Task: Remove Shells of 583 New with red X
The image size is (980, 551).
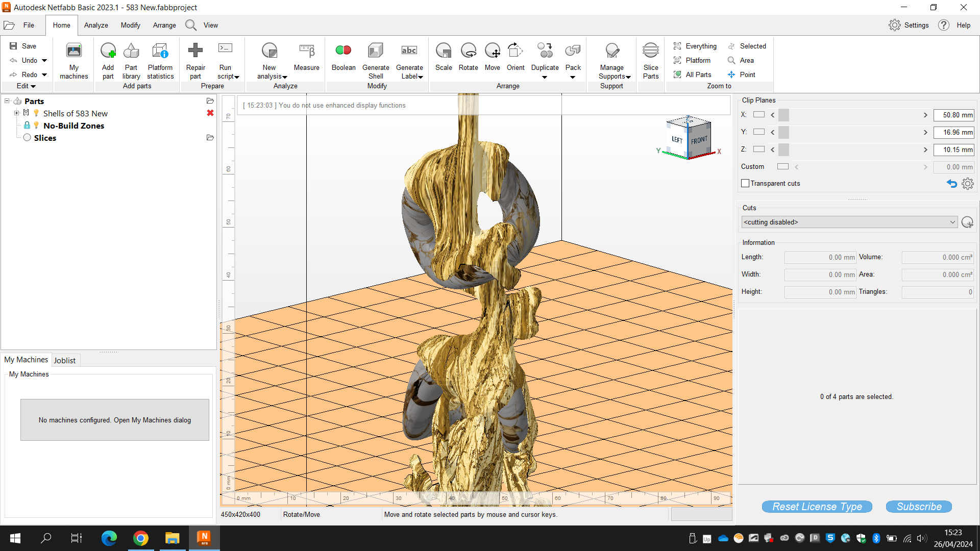Action: [210, 113]
